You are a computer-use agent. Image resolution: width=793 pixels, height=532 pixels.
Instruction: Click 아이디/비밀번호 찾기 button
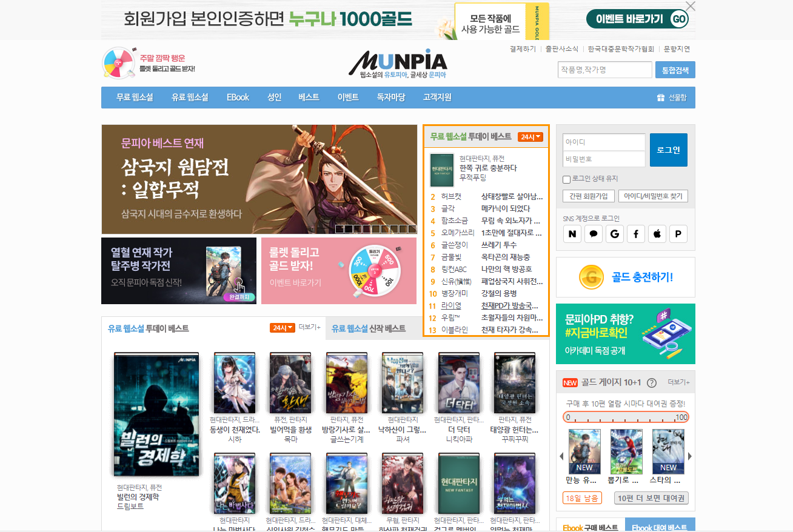[654, 196]
